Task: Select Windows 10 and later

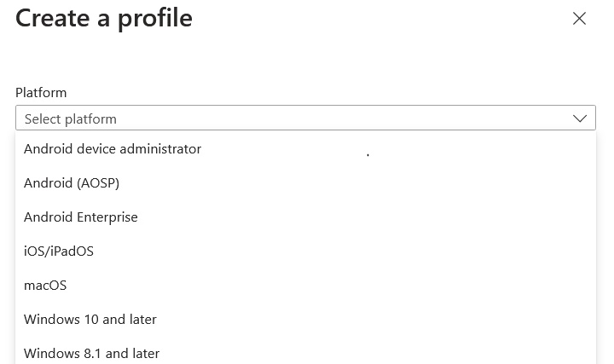Action: pos(90,320)
